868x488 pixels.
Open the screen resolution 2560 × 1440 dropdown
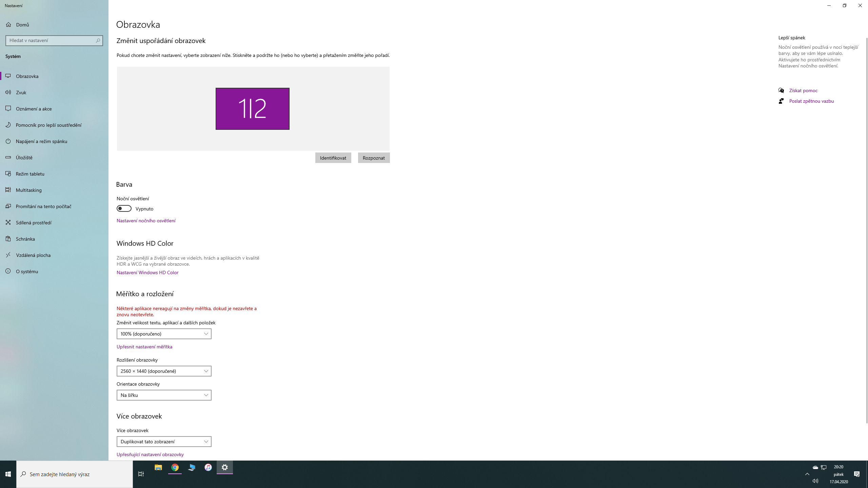(x=164, y=371)
